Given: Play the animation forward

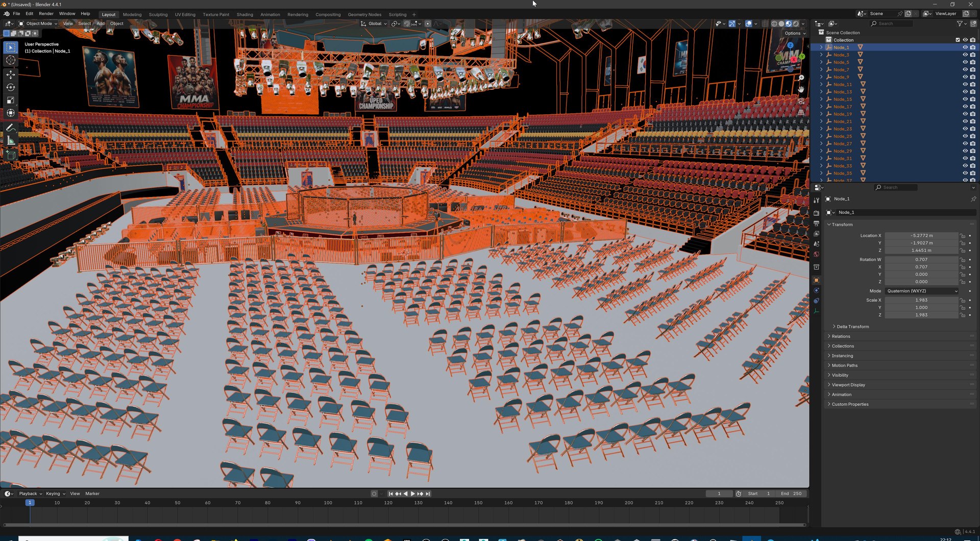Looking at the screenshot, I should (413, 494).
